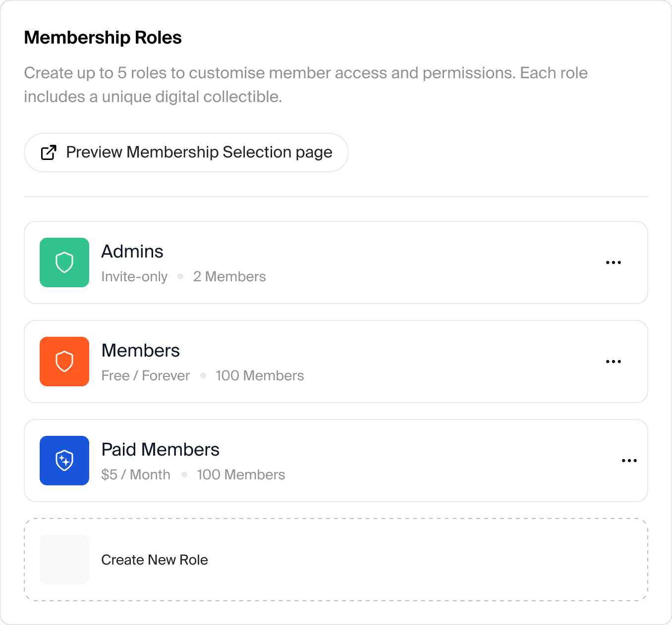
Task: Click the empty placeholder icon for new role
Action: (x=64, y=560)
